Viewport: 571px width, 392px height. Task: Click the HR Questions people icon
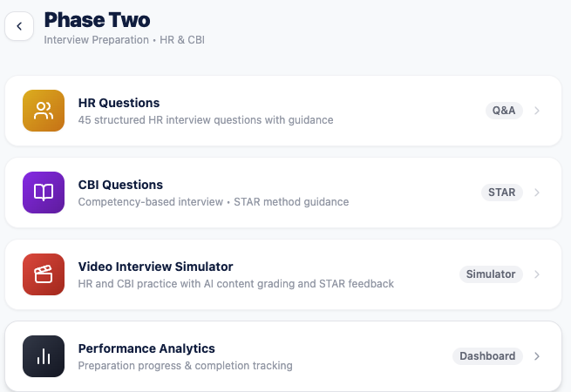tap(44, 111)
